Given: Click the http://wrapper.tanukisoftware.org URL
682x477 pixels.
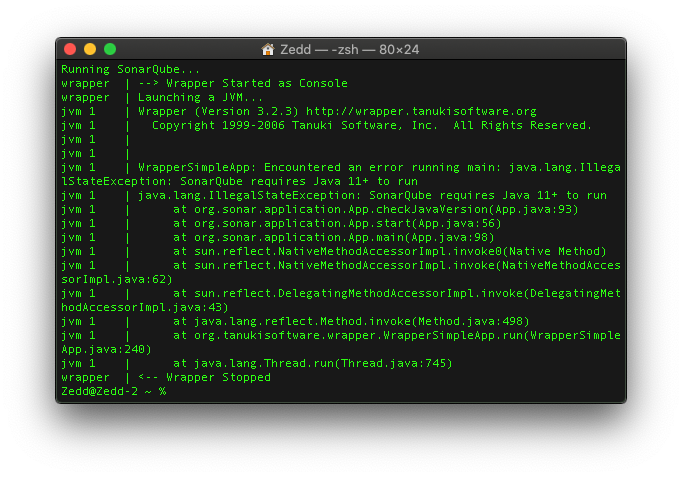Looking at the screenshot, I should pos(421,111).
